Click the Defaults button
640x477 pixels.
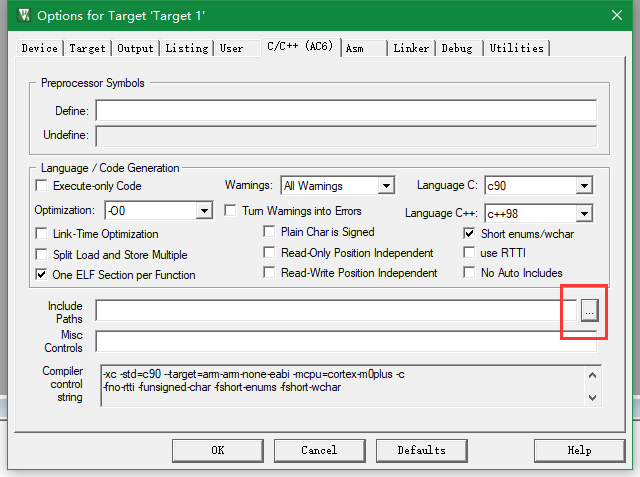422,450
